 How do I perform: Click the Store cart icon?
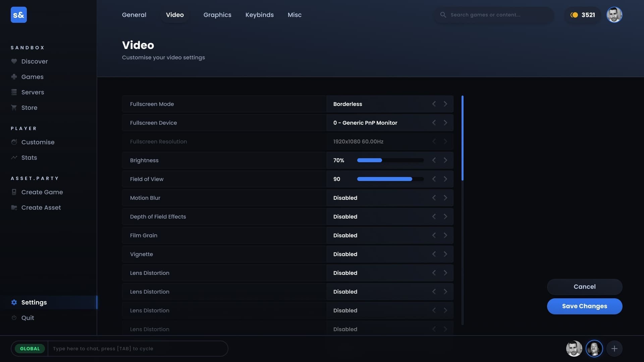coord(14,108)
